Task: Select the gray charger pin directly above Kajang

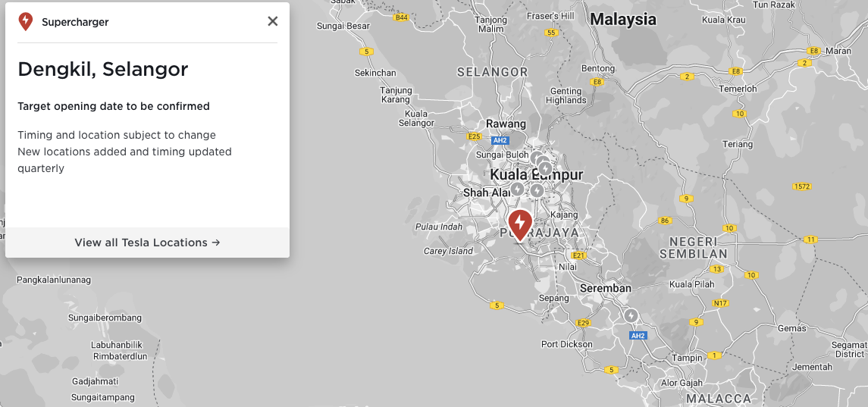Action: (537, 191)
